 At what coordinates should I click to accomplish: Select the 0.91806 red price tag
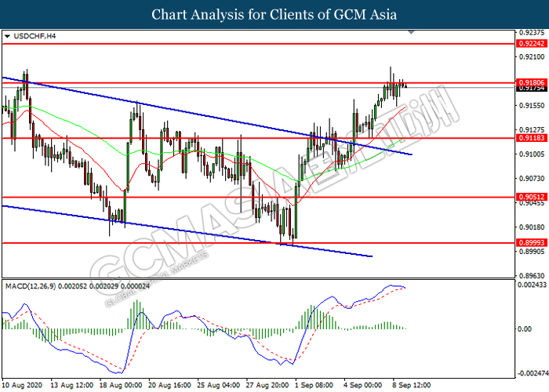coord(532,82)
